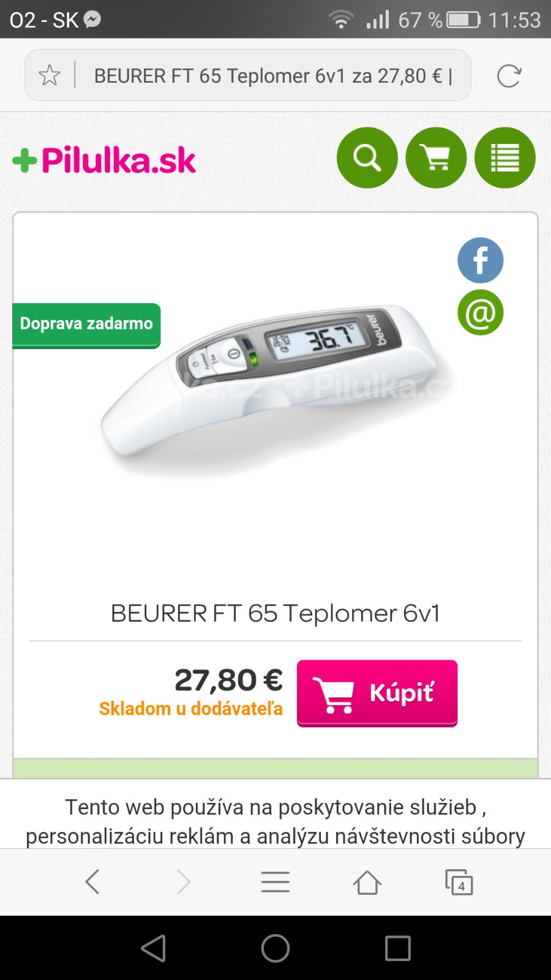Tap the address bar URL field
The width and height of the screenshot is (551, 980).
(x=273, y=76)
